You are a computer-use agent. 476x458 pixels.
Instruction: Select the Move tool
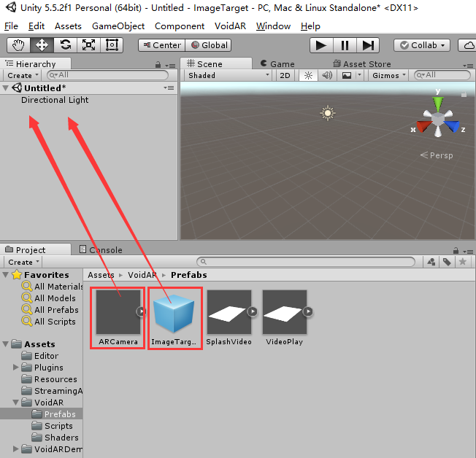(x=42, y=45)
